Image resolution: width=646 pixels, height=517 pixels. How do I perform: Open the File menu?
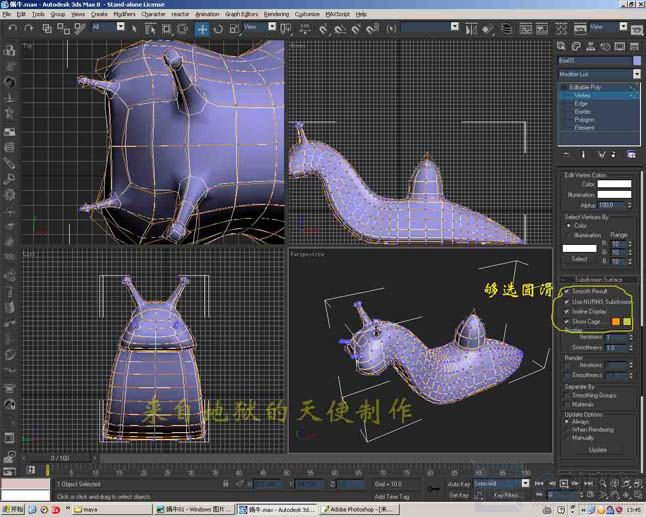click(x=7, y=14)
